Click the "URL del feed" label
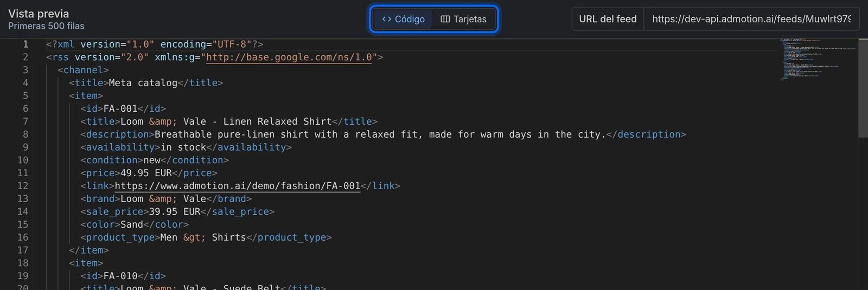This screenshot has width=868, height=290. 608,19
